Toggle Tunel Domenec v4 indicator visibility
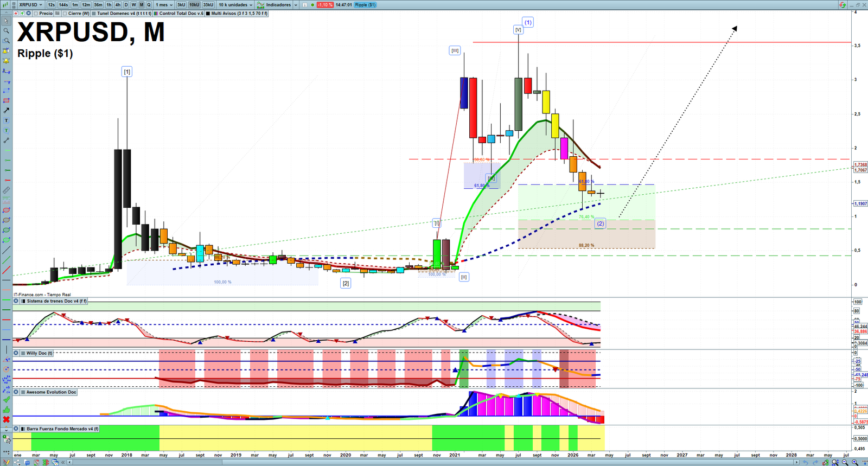Image resolution: width=868 pixels, height=466 pixels. click(x=94, y=14)
